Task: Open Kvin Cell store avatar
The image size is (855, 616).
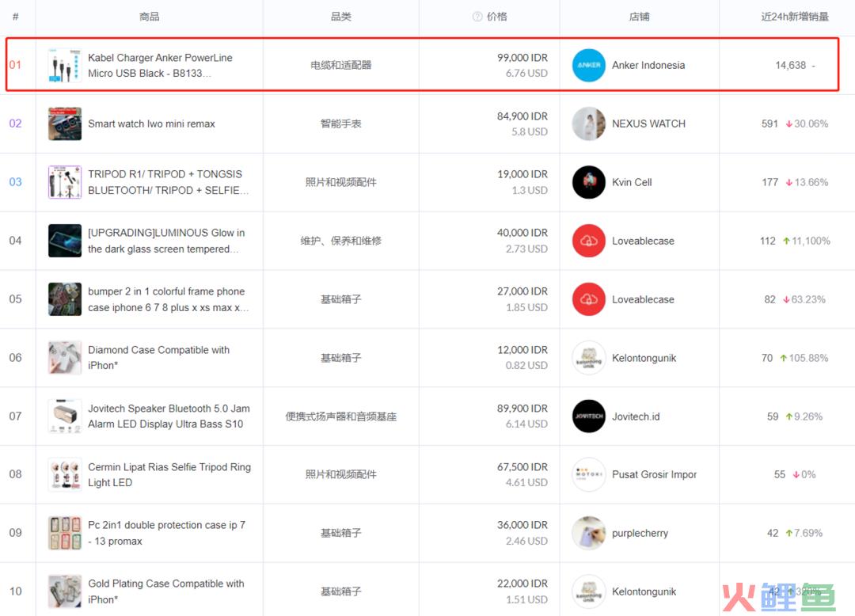Action: point(588,182)
